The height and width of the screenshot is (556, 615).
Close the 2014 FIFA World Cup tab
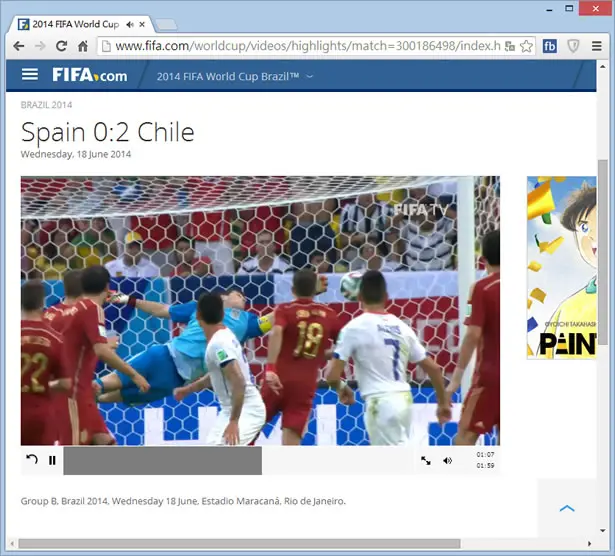[142, 24]
